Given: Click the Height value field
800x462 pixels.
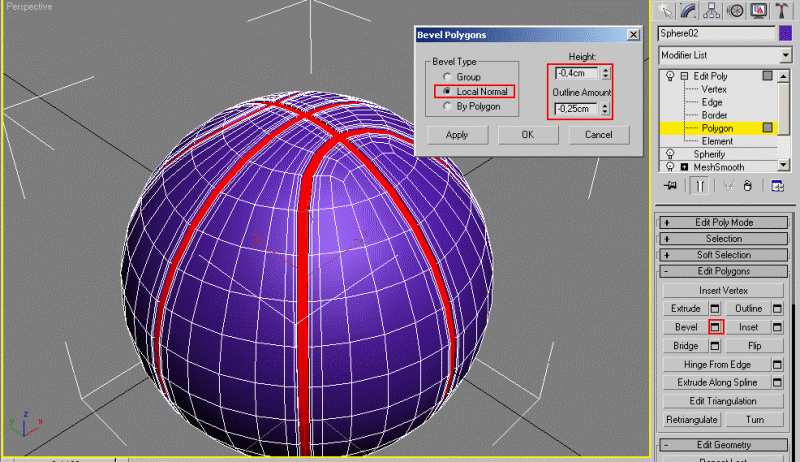Looking at the screenshot, I should [577, 73].
